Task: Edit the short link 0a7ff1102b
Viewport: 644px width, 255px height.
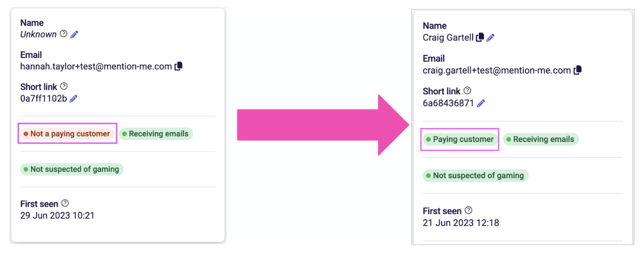Action: [x=74, y=98]
